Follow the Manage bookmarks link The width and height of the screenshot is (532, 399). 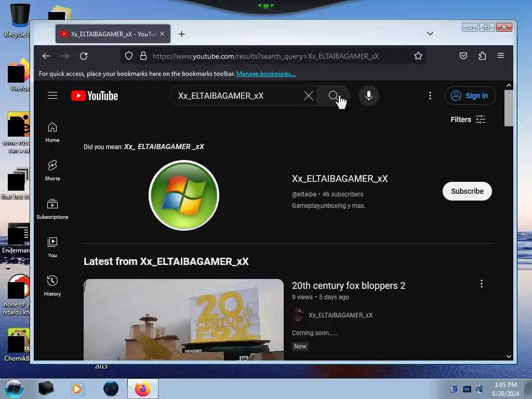(x=265, y=74)
